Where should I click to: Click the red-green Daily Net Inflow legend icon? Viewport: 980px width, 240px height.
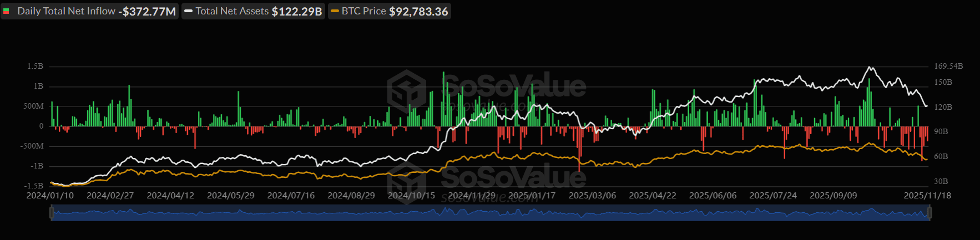[7, 12]
